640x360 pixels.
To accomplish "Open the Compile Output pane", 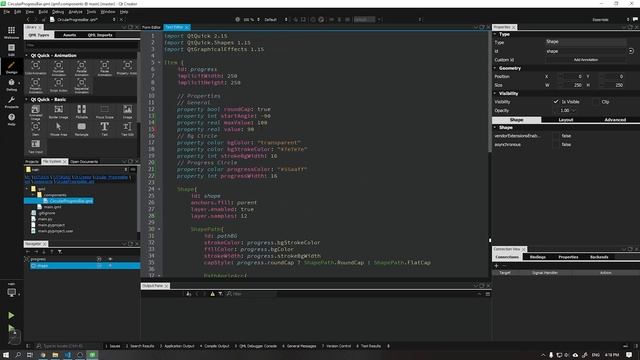I will pyautogui.click(x=215, y=346).
